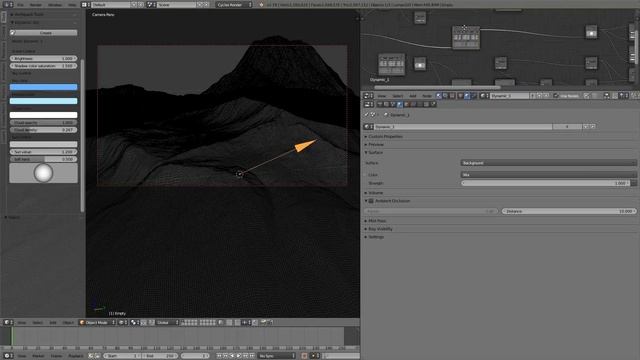The height and width of the screenshot is (360, 640).
Task: Adjust the Strength value slider
Action: point(545,183)
